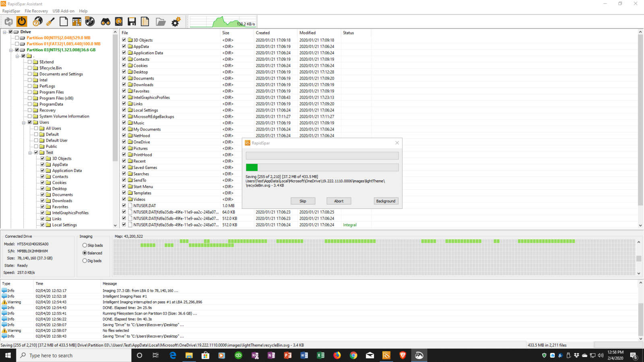644x362 pixels.
Task: Click the floppy disk save icon
Action: tap(132, 22)
